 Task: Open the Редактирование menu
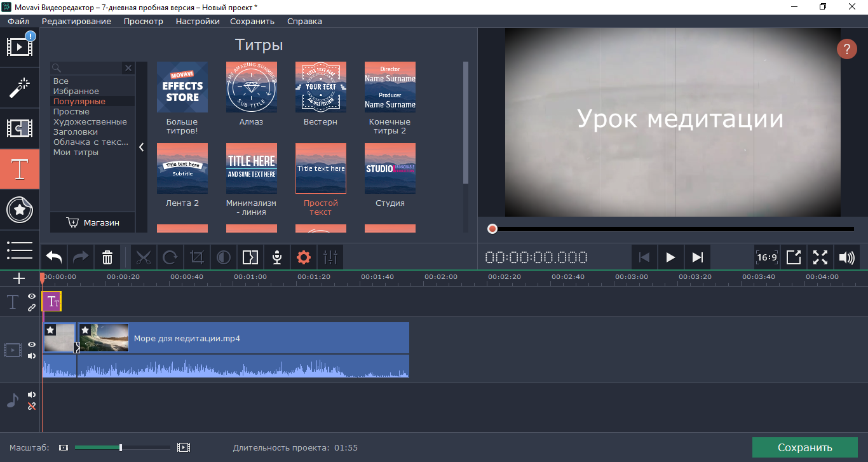76,21
